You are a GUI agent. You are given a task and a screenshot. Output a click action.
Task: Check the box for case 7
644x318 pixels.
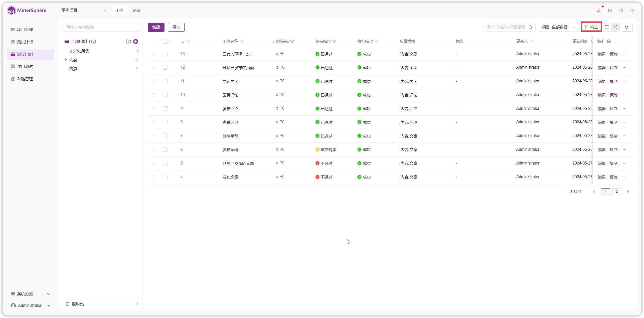tap(165, 136)
